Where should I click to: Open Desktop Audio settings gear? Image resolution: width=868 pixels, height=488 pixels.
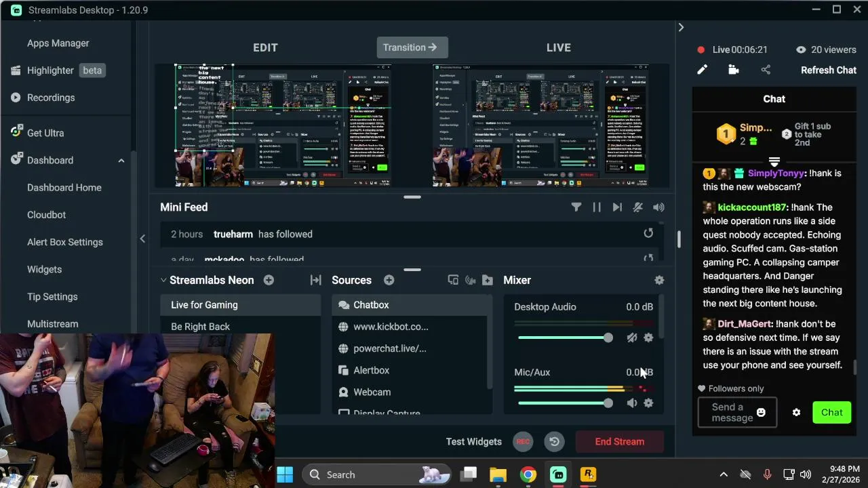tap(648, 338)
